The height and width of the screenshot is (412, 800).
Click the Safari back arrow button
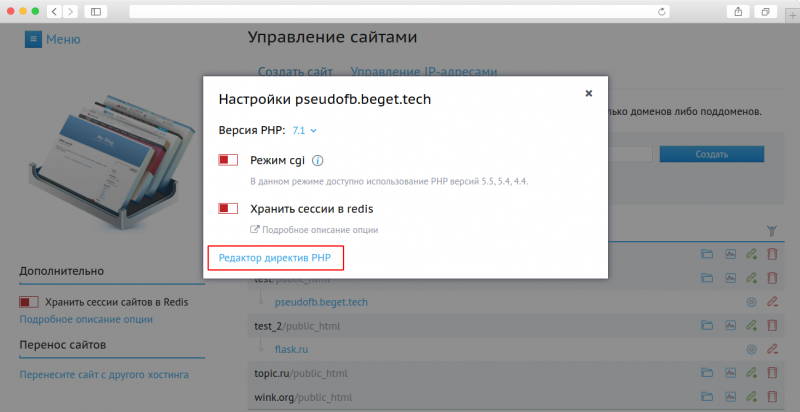point(54,11)
